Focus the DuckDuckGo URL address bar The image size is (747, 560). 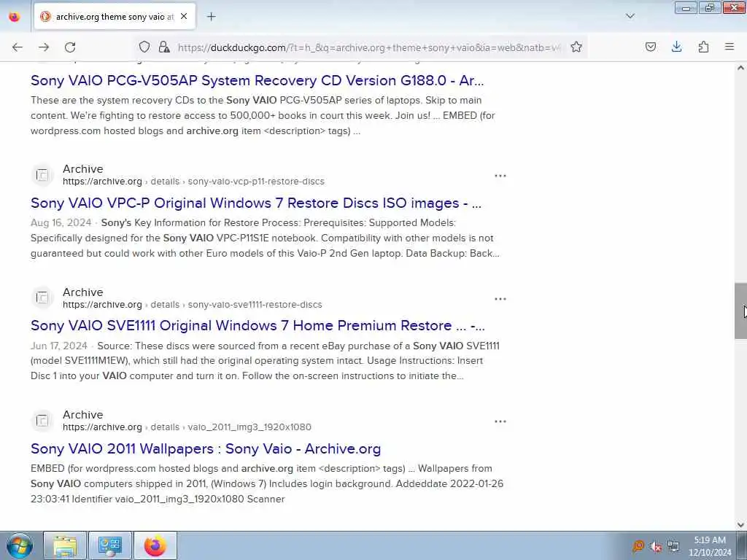pyautogui.click(x=369, y=47)
